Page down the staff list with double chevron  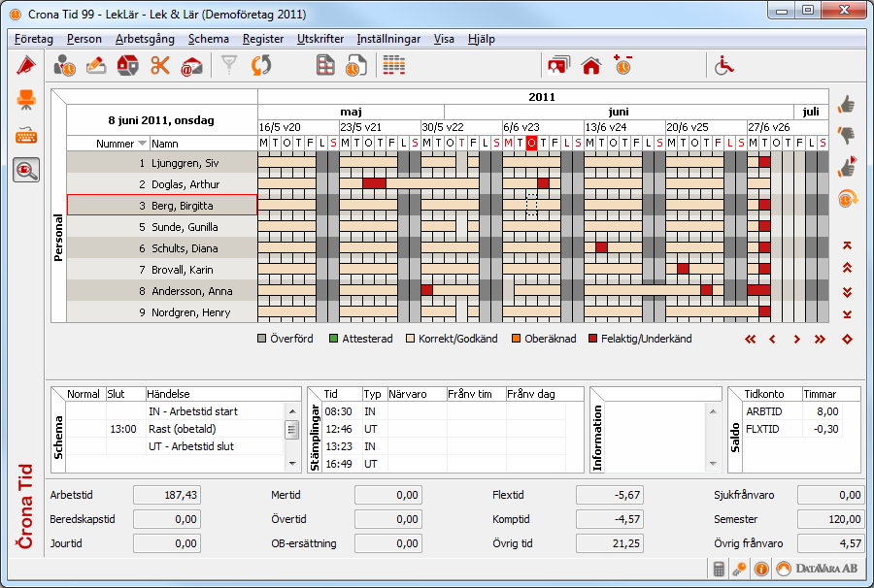847,292
